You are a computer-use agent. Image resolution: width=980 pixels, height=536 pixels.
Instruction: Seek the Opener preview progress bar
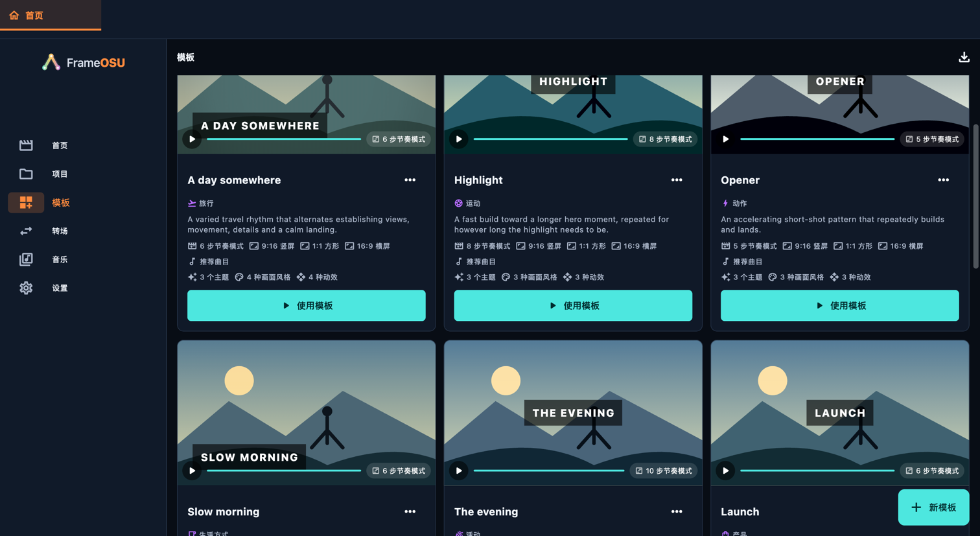tap(817, 139)
